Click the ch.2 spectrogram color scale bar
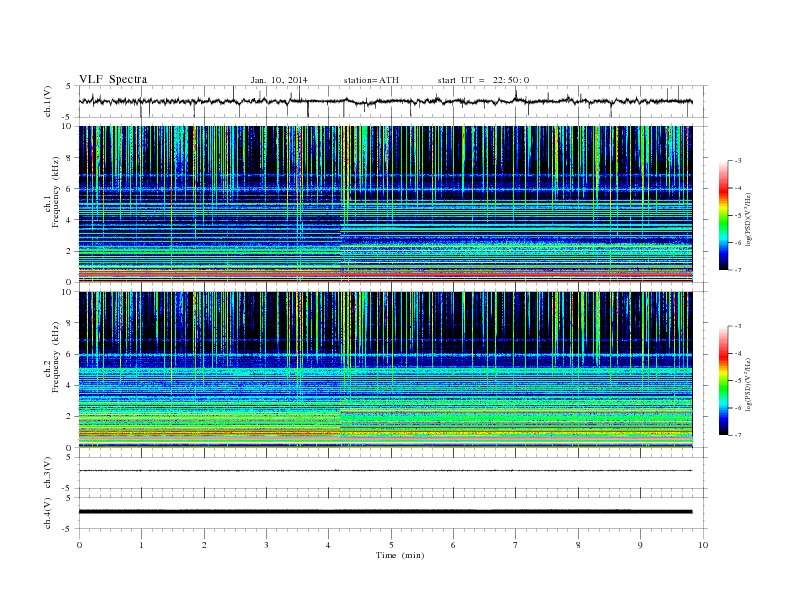The height and width of the screenshot is (612, 792). click(x=723, y=381)
